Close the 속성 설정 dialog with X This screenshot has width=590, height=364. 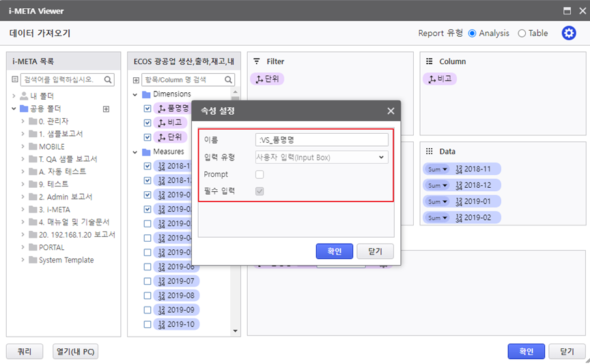(x=391, y=111)
